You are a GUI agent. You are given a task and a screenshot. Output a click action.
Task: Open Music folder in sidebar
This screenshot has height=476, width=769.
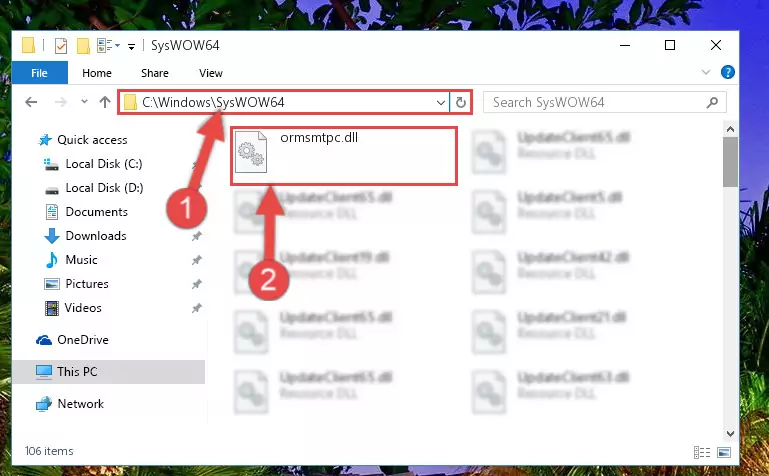tap(81, 260)
